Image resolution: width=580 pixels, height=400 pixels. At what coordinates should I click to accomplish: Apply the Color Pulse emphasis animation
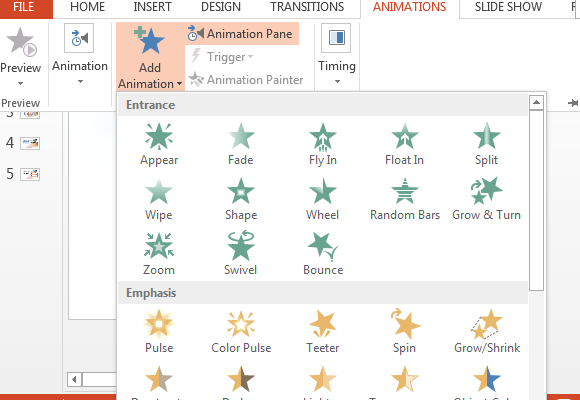(x=241, y=332)
